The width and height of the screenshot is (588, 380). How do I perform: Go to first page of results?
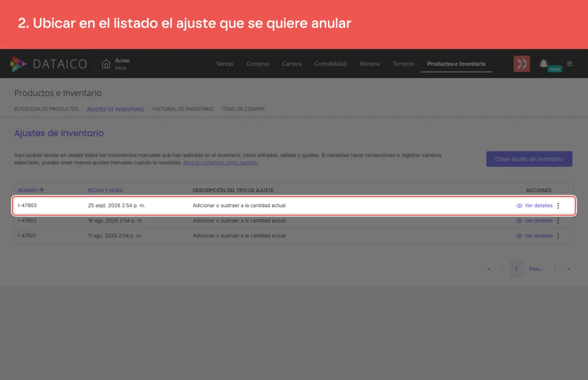[488, 269]
